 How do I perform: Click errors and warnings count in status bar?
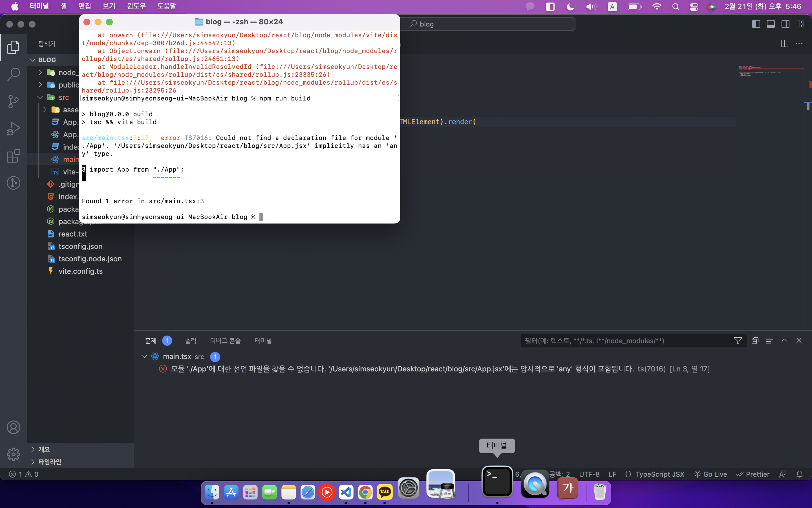tap(24, 474)
